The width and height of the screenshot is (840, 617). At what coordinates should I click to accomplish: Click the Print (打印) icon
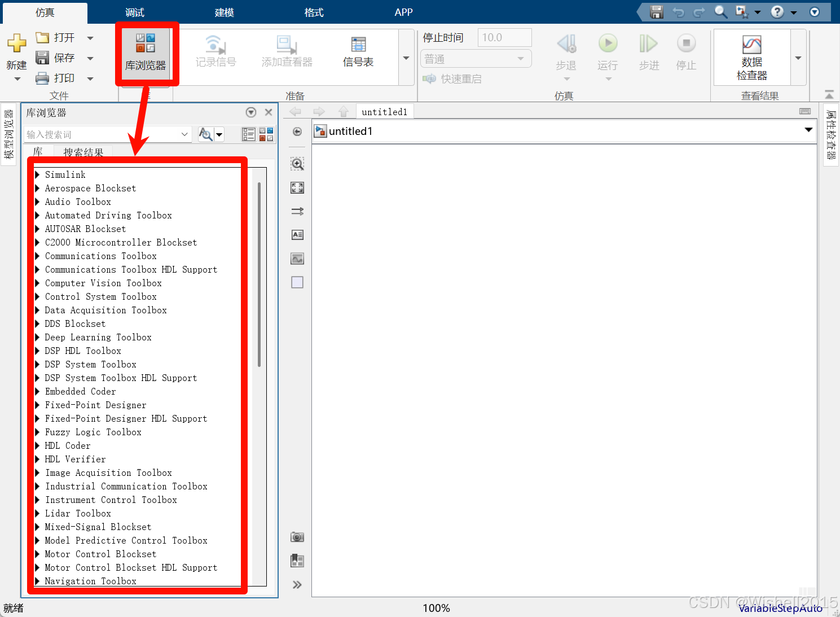click(x=42, y=78)
